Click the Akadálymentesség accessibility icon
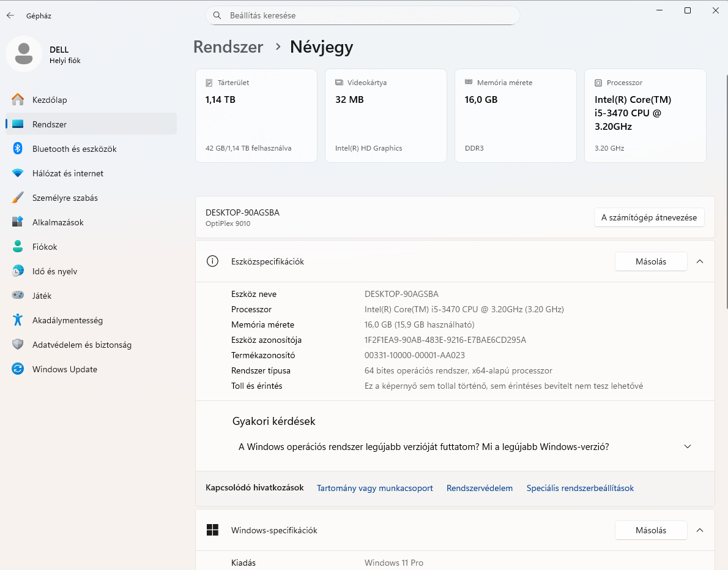Screen dimensions: 728x570 [18, 320]
